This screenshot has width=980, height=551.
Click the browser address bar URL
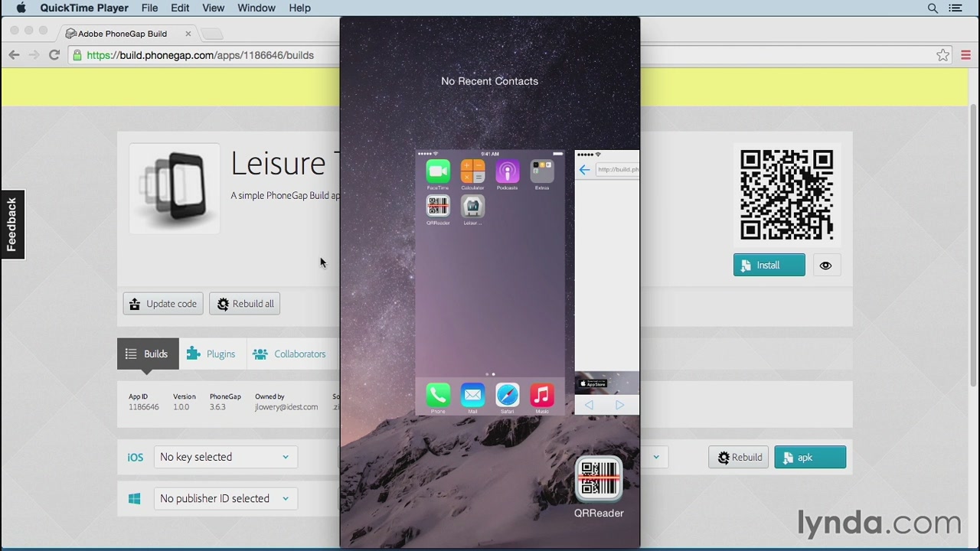click(201, 55)
